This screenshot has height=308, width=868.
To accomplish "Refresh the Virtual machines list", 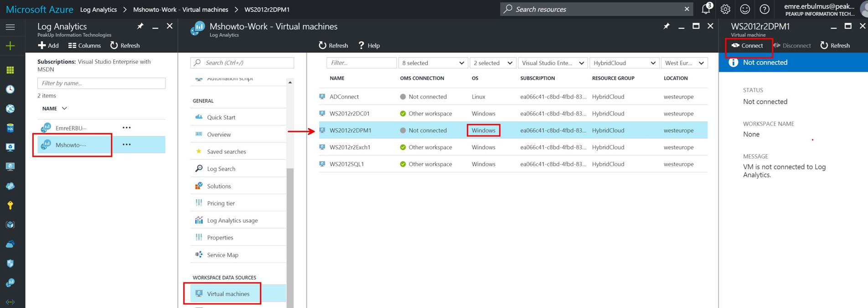I will click(333, 46).
